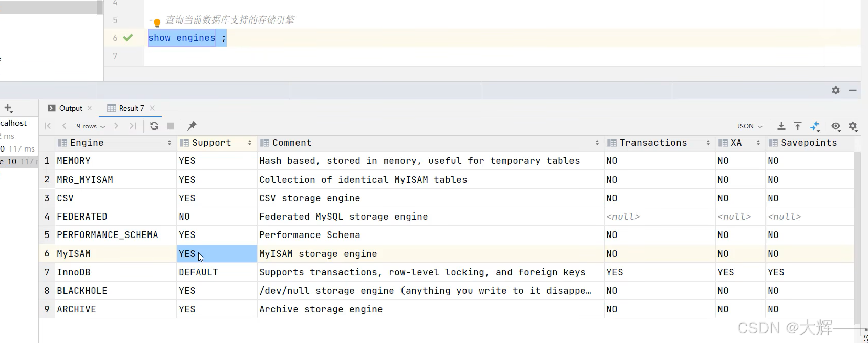The image size is (868, 343).
Task: Click the green checkmark on line 6
Action: click(128, 37)
